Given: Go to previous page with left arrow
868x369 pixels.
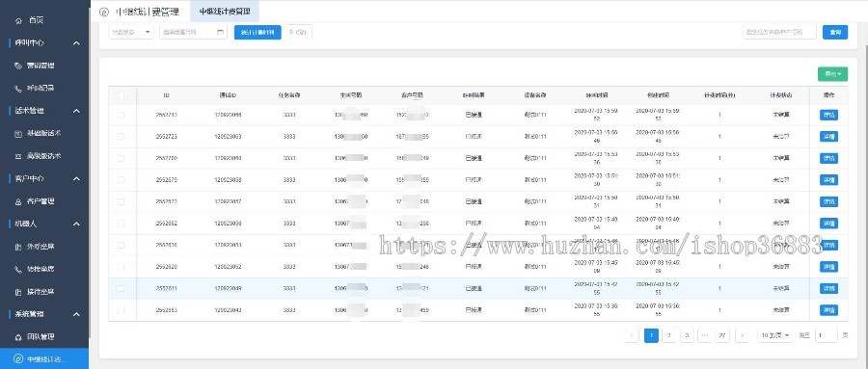Looking at the screenshot, I should [x=632, y=335].
